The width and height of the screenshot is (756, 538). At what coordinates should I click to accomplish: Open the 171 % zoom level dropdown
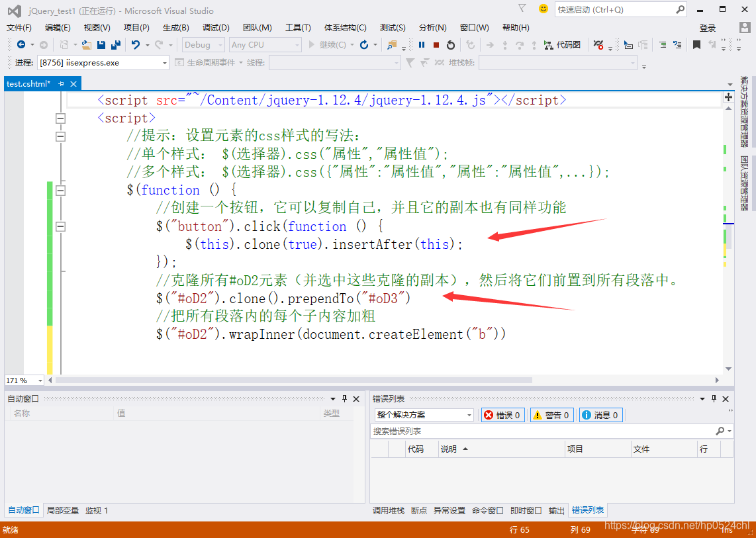(x=24, y=381)
